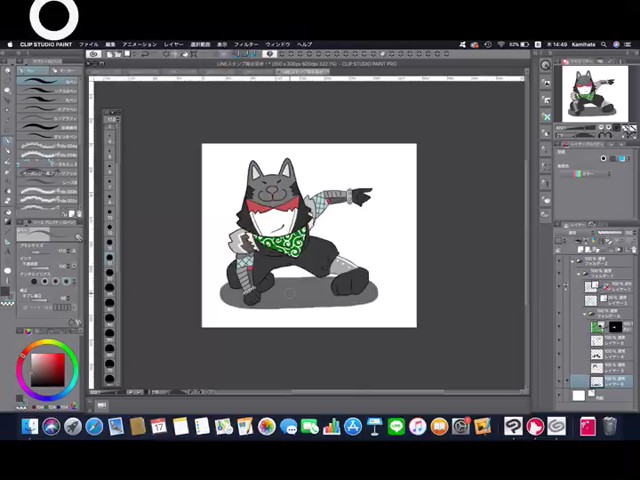Select the Pen tool in the toolbox

pyautogui.click(x=7, y=141)
